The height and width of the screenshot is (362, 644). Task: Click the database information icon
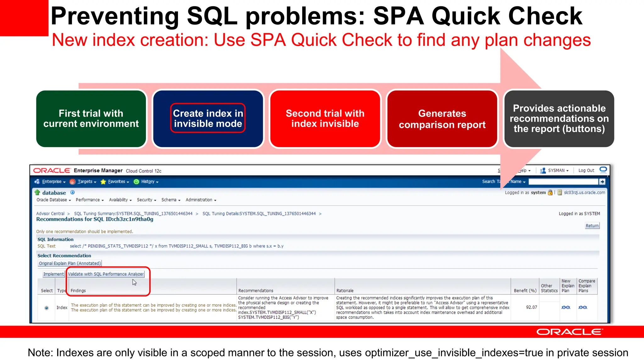coord(72,192)
